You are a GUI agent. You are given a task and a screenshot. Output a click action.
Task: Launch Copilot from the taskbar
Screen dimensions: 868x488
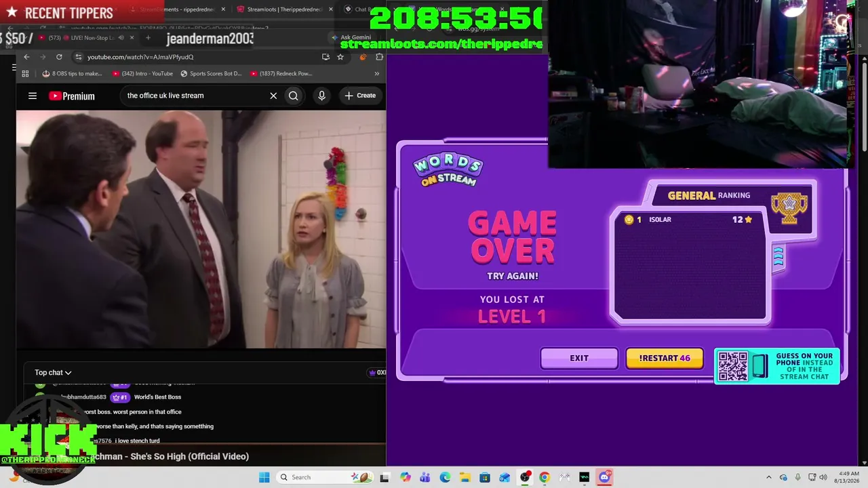pyautogui.click(x=406, y=477)
